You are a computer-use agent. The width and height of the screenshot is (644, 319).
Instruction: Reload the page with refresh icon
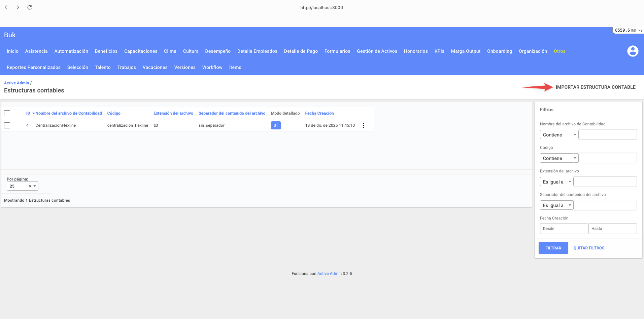pos(30,7)
